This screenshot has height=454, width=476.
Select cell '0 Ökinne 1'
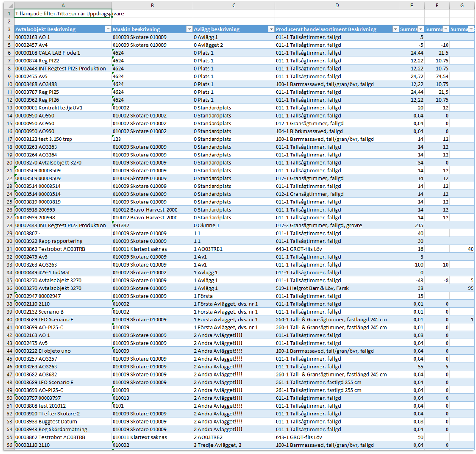[234, 225]
